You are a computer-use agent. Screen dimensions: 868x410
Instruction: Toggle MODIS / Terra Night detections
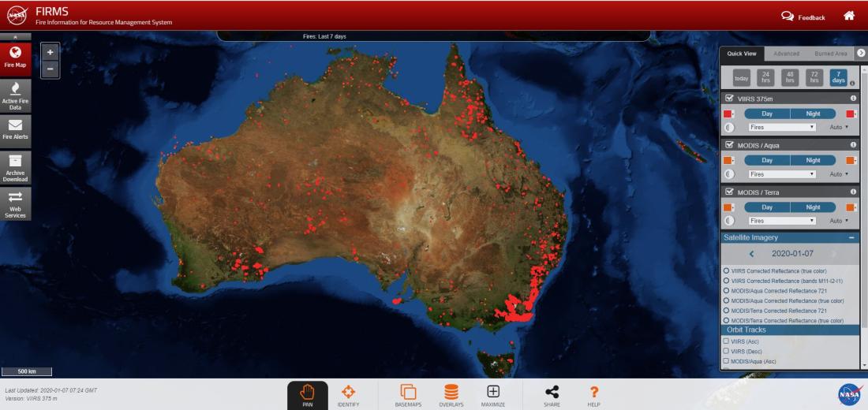tap(814, 207)
